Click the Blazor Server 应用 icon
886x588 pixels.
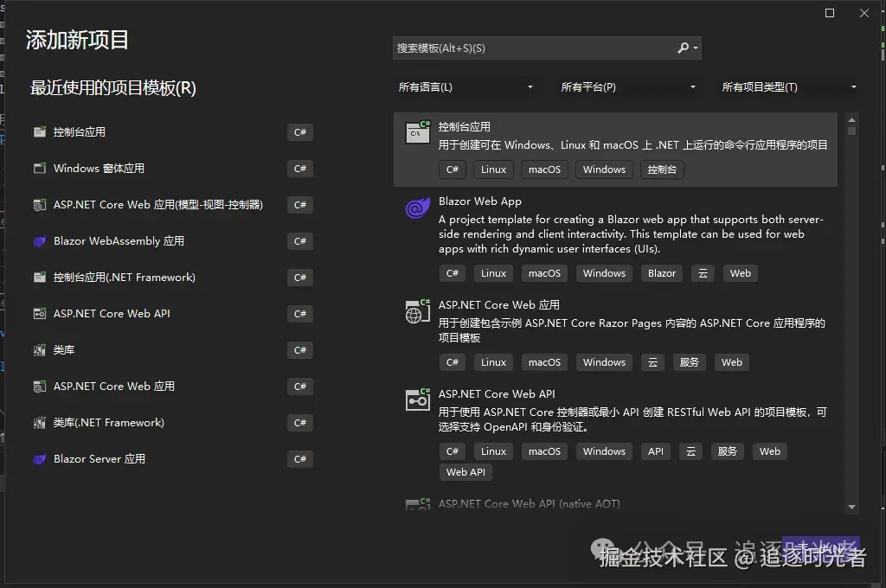(x=40, y=459)
